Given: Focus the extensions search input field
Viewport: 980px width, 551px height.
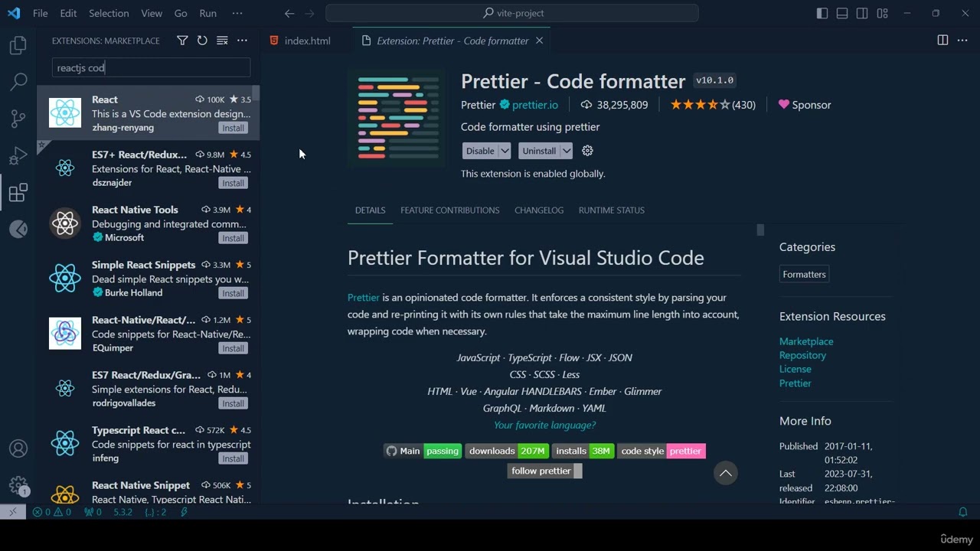Looking at the screenshot, I should pos(151,67).
